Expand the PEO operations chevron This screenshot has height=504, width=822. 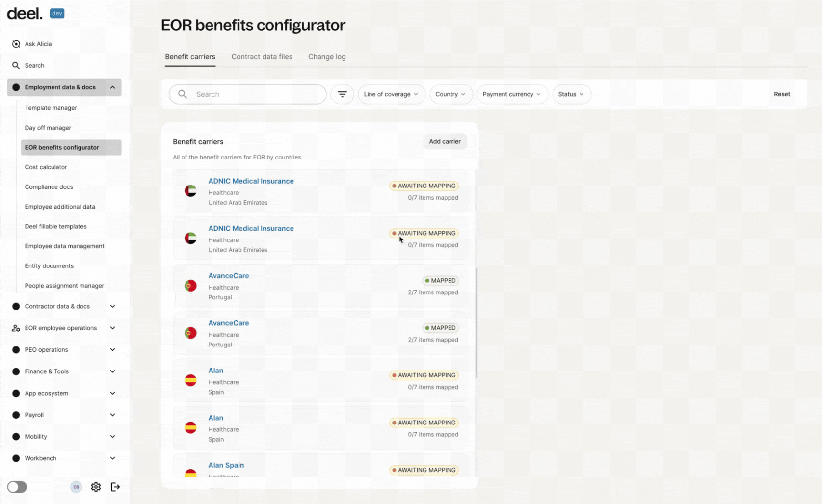click(x=112, y=350)
